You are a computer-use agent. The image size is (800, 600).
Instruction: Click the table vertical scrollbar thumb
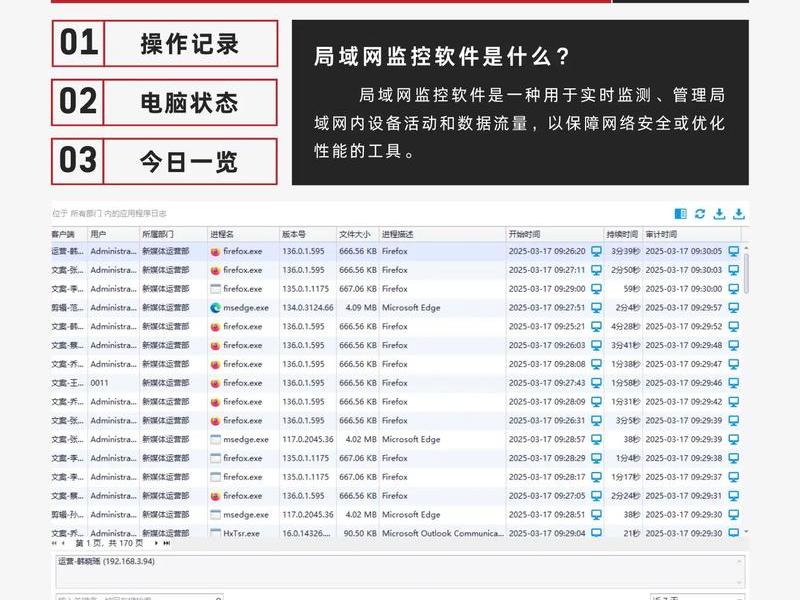pos(746,273)
